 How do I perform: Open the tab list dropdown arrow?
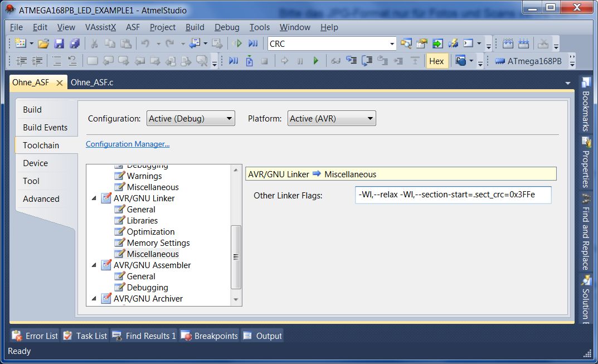point(568,83)
